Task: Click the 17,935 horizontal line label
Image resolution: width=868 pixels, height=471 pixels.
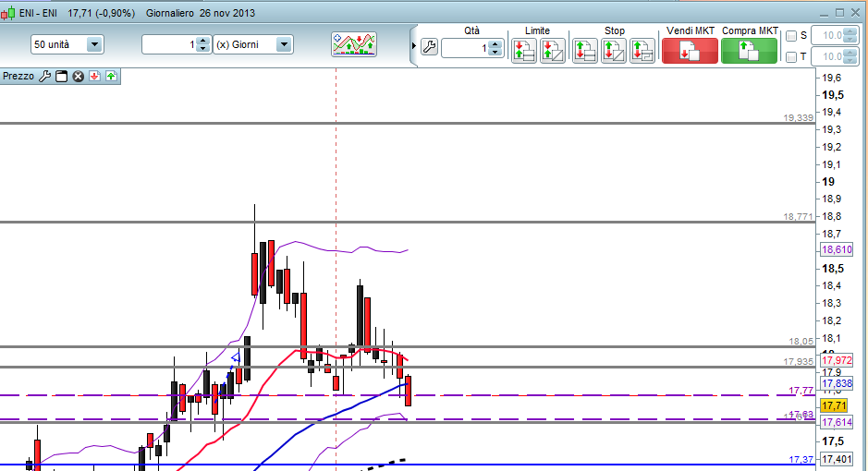Action: pos(799,361)
